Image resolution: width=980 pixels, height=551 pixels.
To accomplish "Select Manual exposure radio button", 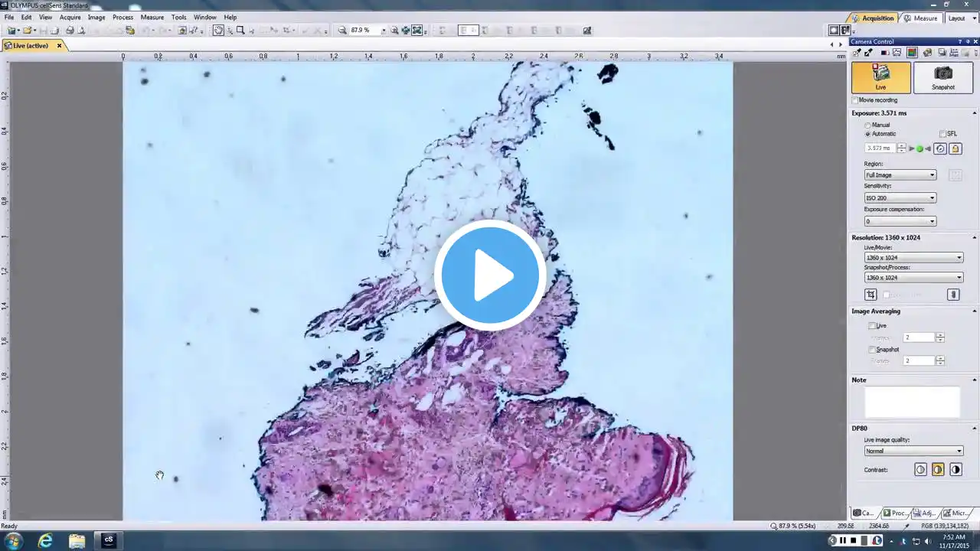I will (868, 125).
